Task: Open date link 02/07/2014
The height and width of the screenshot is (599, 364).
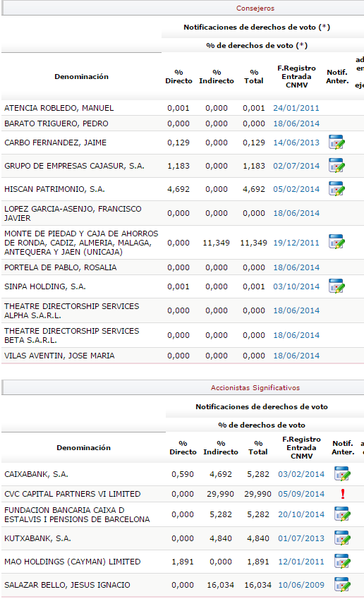Action: click(296, 167)
